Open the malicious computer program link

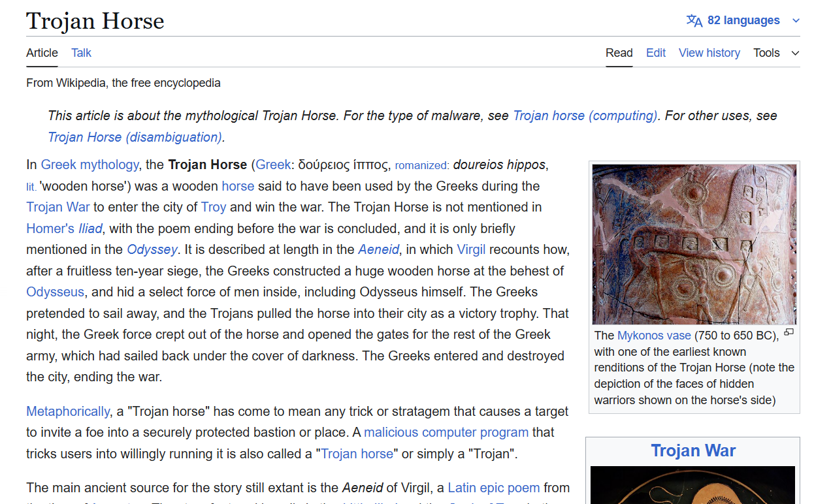pos(446,432)
